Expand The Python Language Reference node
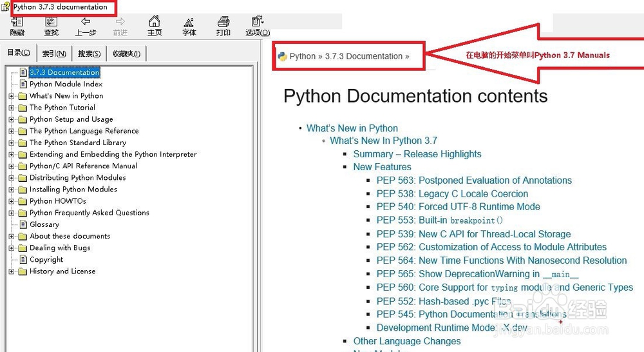The height and width of the screenshot is (352, 644). tap(12, 131)
